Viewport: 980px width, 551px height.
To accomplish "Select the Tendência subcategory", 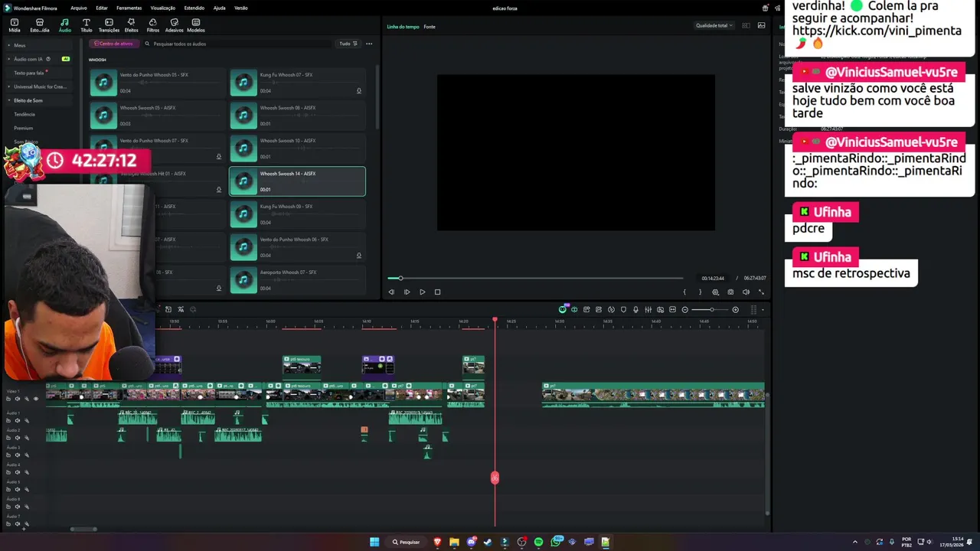I will (x=24, y=114).
